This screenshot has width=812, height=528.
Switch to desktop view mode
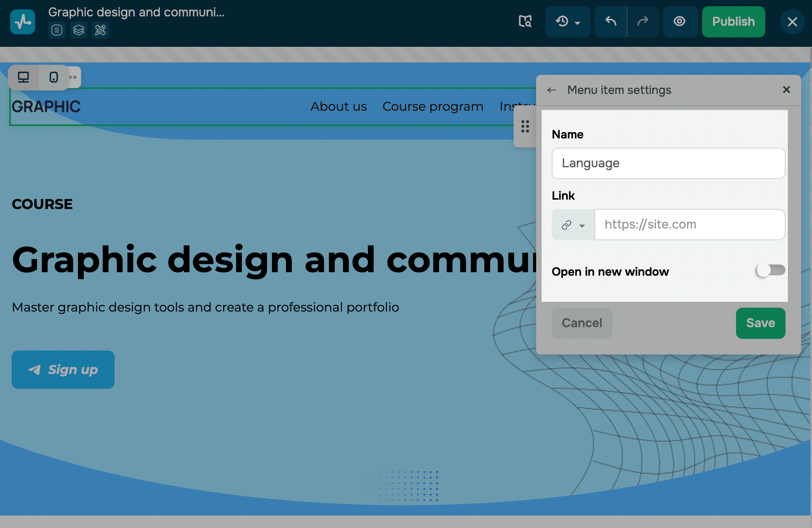[x=23, y=77]
